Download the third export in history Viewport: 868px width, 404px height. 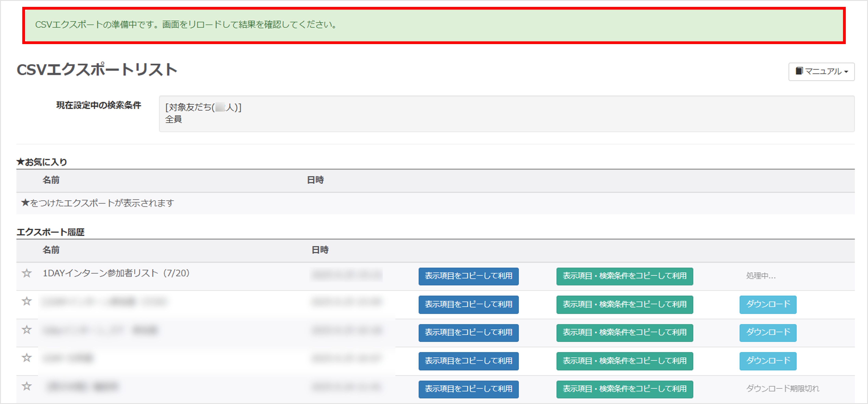point(768,333)
